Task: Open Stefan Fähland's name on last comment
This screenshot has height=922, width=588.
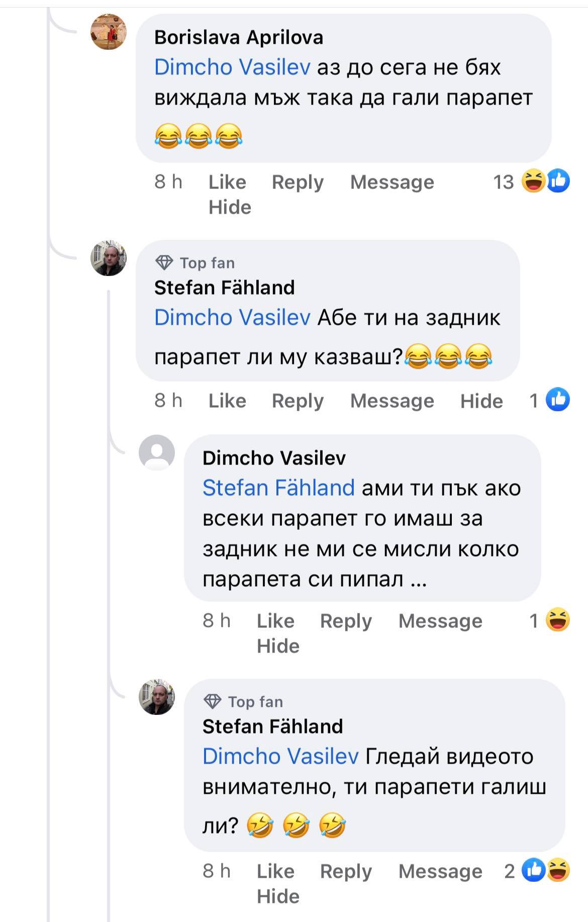Action: coord(272,726)
